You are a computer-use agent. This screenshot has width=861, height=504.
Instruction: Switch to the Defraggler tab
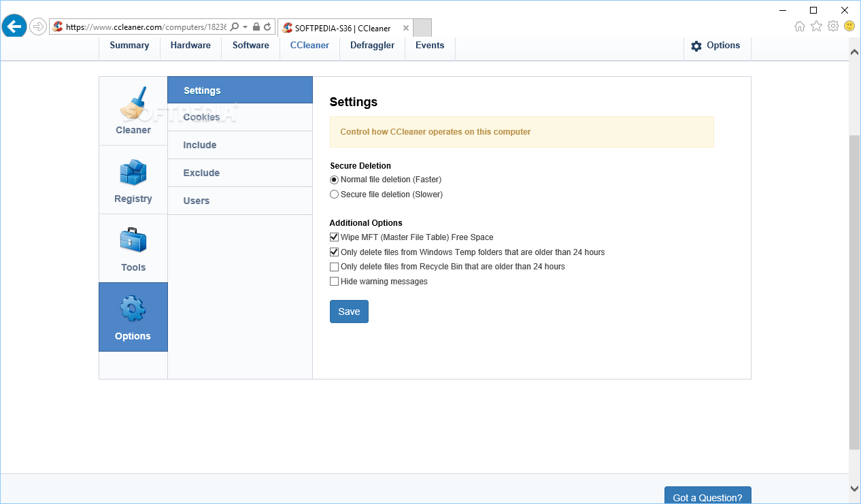372,46
